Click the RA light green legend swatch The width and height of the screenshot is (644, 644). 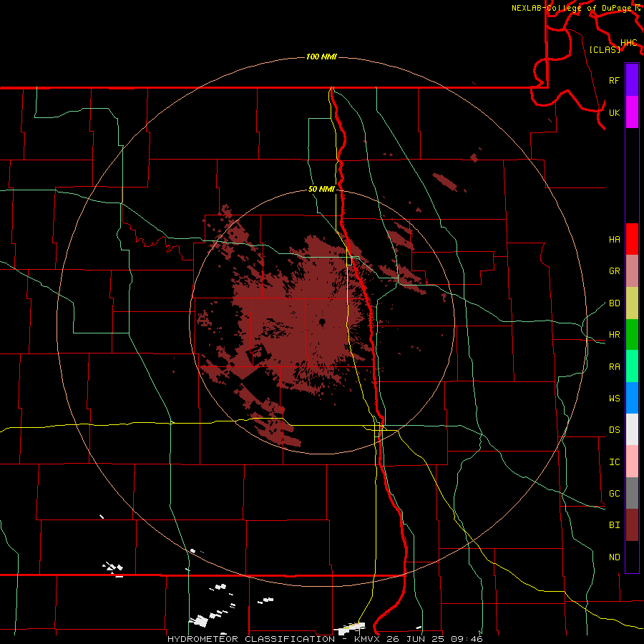pyautogui.click(x=632, y=366)
